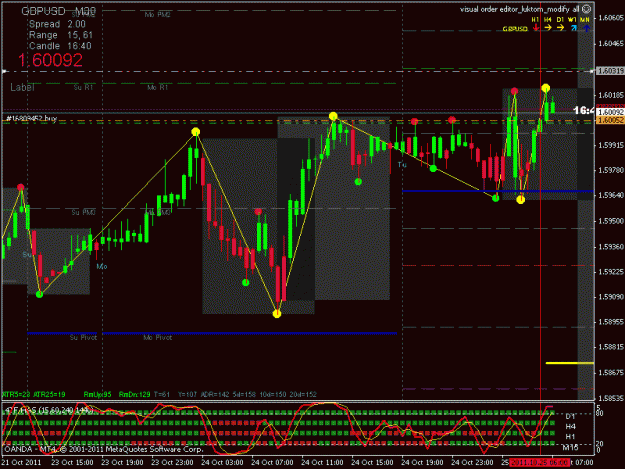Click the 'Mo R1' level label

point(157,87)
